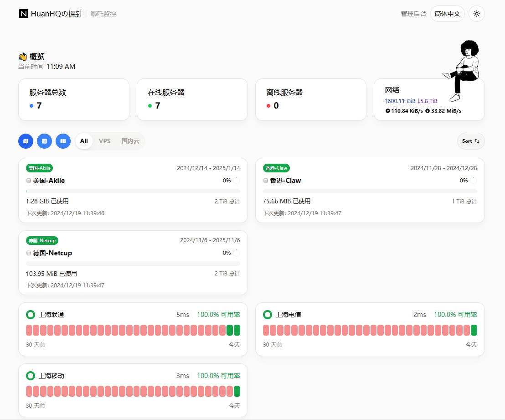Select the 国内云 tab
The height and width of the screenshot is (420, 505).
[x=130, y=141]
